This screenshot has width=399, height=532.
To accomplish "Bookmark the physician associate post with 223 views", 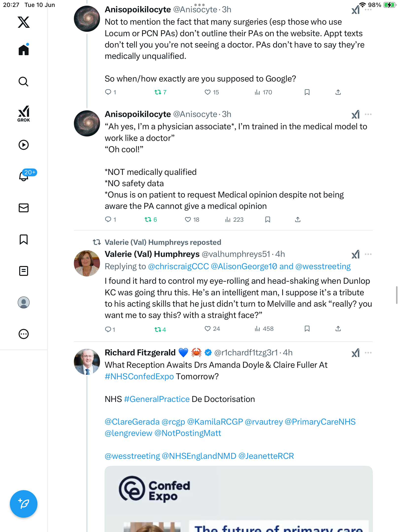I will pos(268,219).
